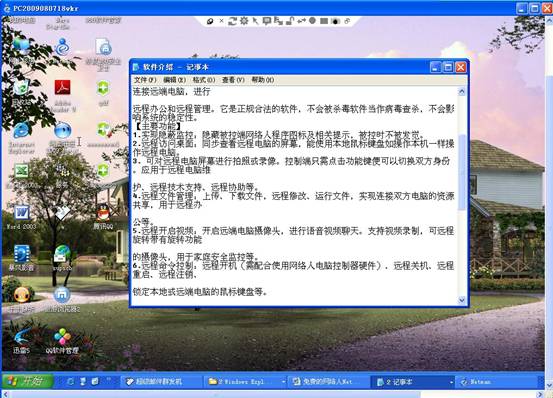The height and width of the screenshot is (398, 553).
Task: Click the X icon in the remote toolbar
Action: 221,21
